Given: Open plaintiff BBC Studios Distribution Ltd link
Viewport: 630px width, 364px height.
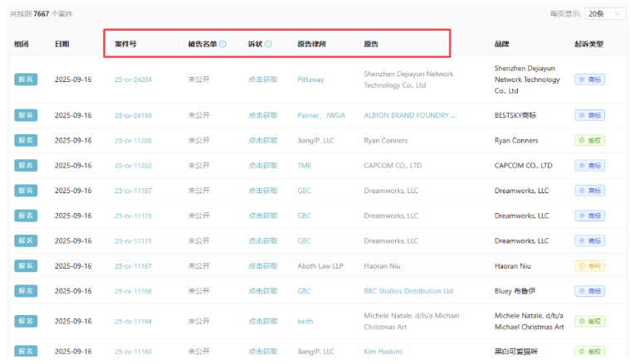Looking at the screenshot, I should click(x=408, y=291).
